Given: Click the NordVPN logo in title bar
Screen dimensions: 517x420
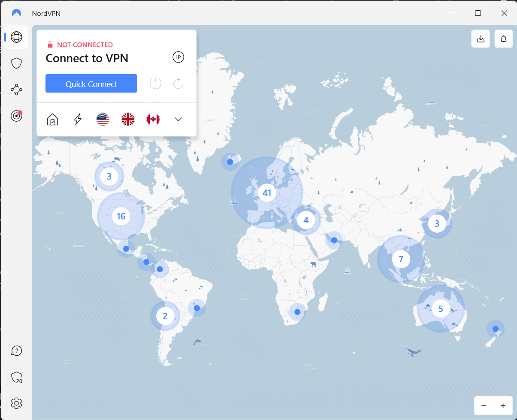Looking at the screenshot, I should click(x=17, y=13).
